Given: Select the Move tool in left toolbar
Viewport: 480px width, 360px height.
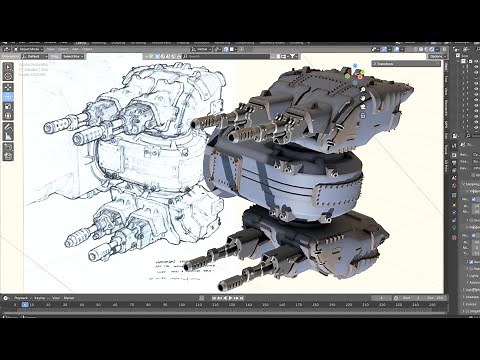Looking at the screenshot, I should point(8,87).
